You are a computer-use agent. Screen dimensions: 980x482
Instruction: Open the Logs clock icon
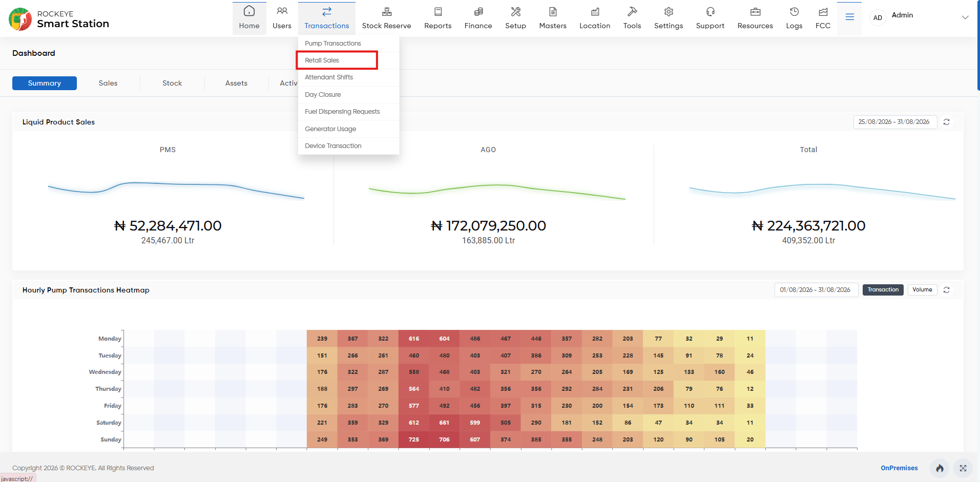click(794, 12)
